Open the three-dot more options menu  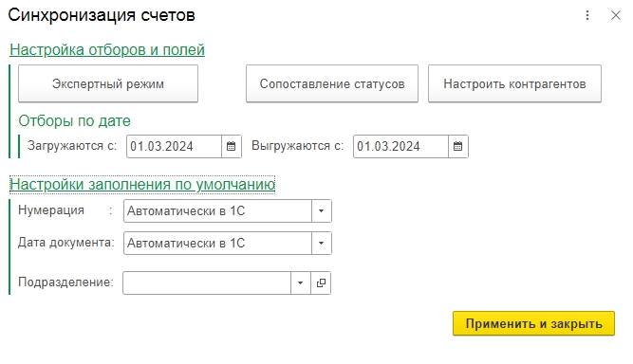tap(587, 15)
